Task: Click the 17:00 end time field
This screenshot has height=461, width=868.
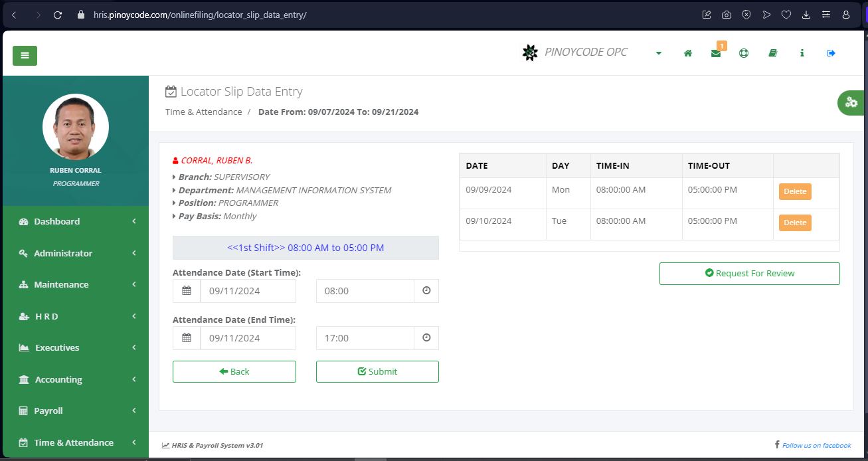Action: [365, 338]
